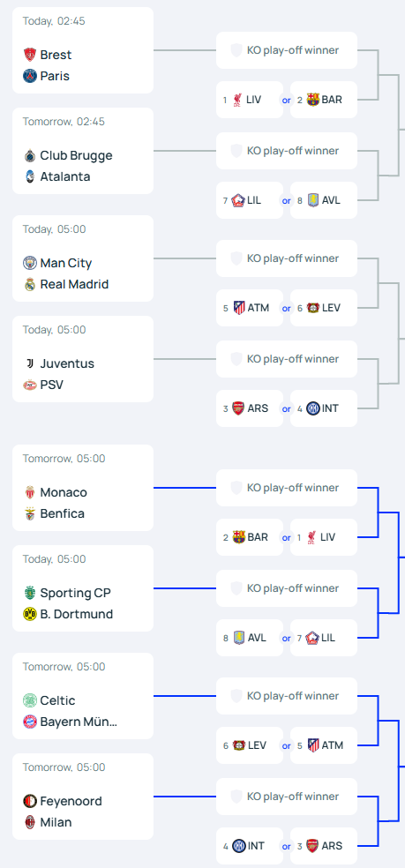
Task: Select the 2 BAR seed box in the top bracket
Action: tap(324, 100)
